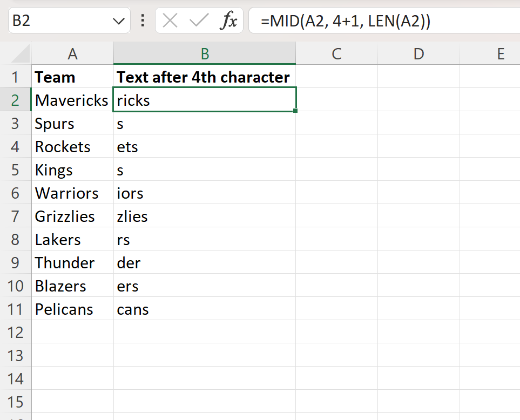Screen dimensions: 520x420
Task: Select the Team header cell
Action: pos(73,77)
